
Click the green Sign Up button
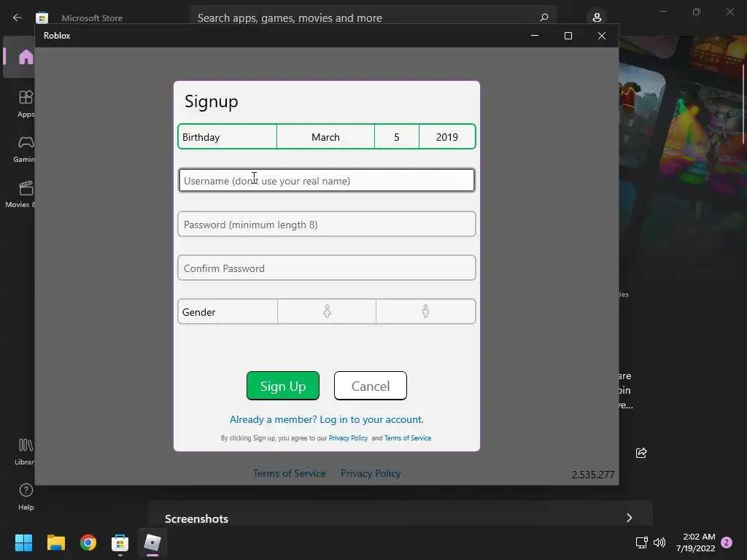[283, 386]
